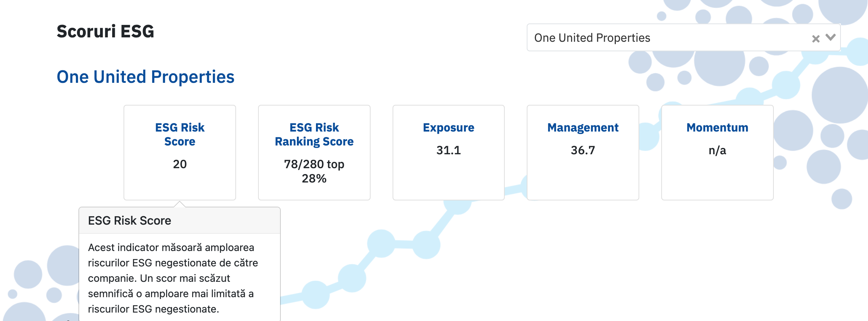Click the 78/280 top 28% ranking value

(314, 171)
